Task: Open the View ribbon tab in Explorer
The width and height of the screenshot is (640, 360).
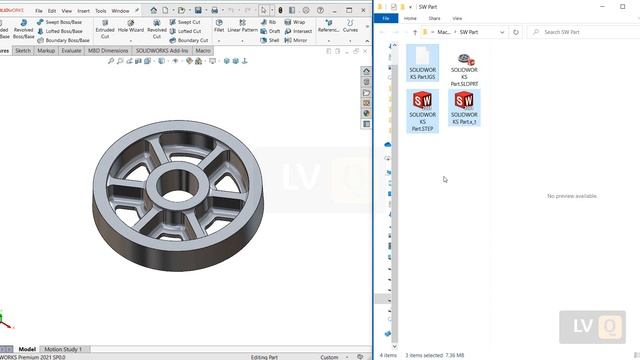Action: [x=457, y=18]
